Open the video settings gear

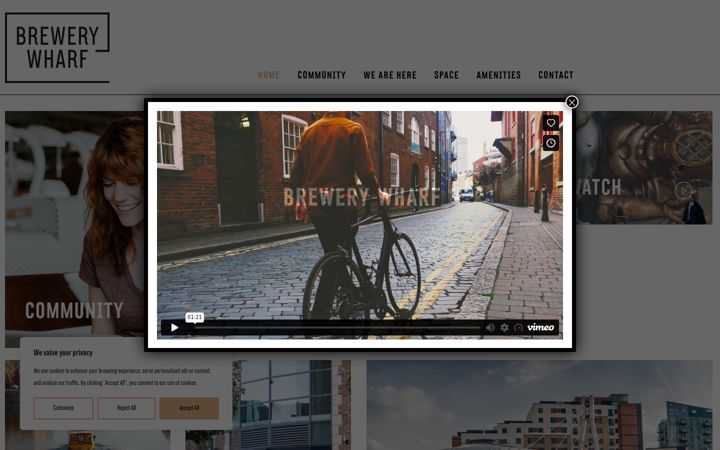[504, 327]
